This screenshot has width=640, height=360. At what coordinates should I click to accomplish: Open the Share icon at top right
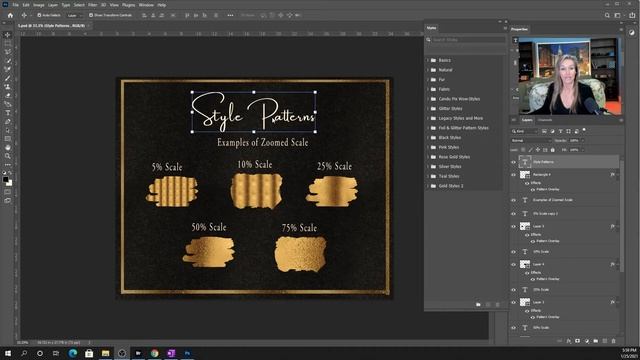coord(632,15)
